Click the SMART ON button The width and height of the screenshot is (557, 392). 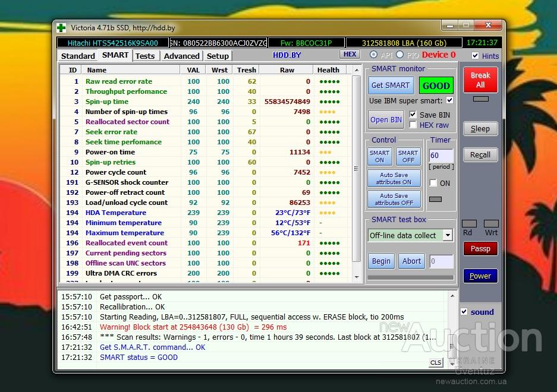pos(379,156)
